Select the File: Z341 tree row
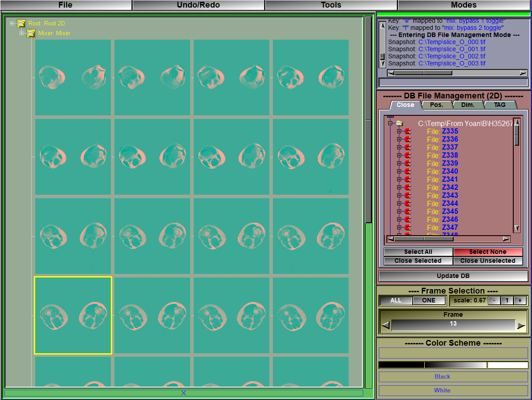This screenshot has height=400, width=532. [443, 179]
